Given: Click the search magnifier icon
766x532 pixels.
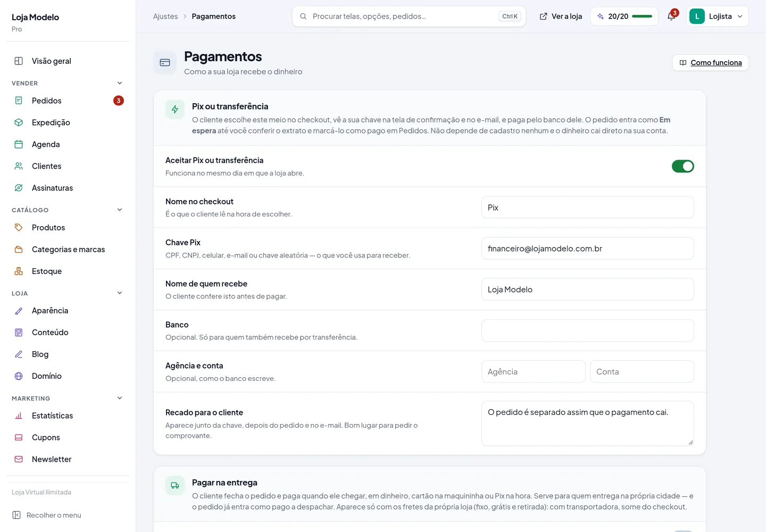Looking at the screenshot, I should [303, 16].
